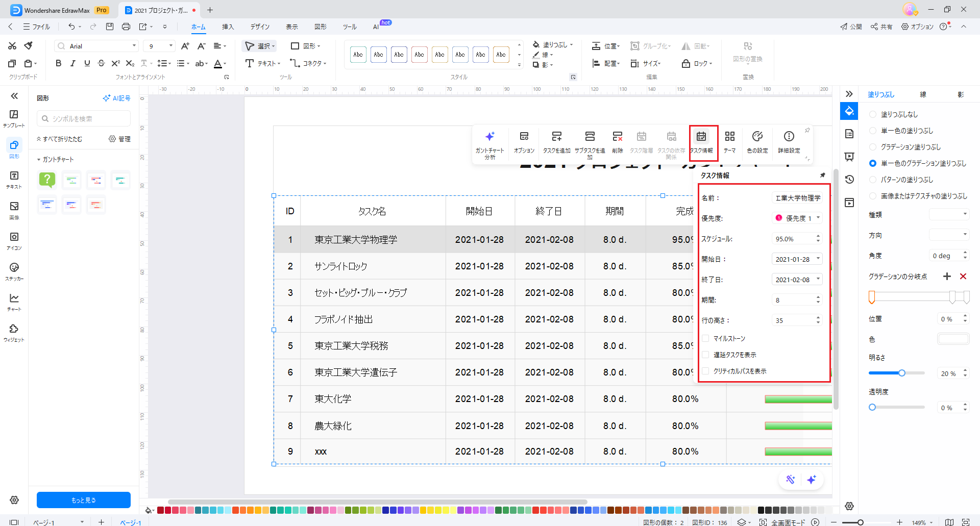The image size is (980, 526).
Task: Switch to the Insert (挿入) ribbon tab
Action: click(228, 27)
